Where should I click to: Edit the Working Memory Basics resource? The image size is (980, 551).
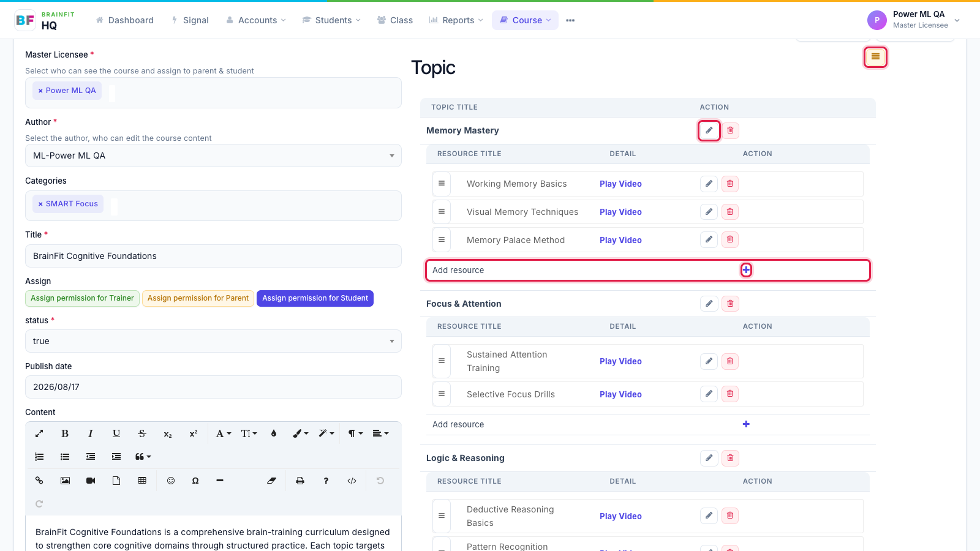709,184
